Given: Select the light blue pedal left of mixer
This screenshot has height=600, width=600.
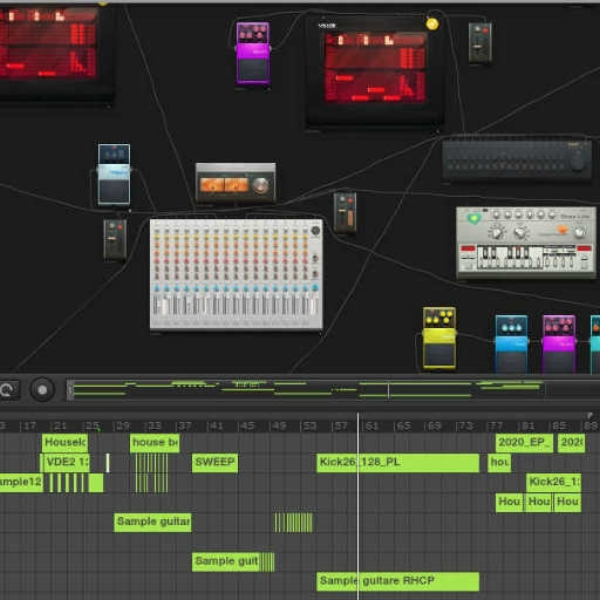Looking at the screenshot, I should 114,174.
